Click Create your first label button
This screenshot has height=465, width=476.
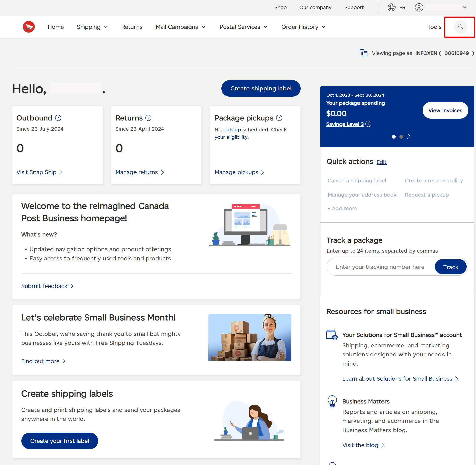tap(60, 441)
